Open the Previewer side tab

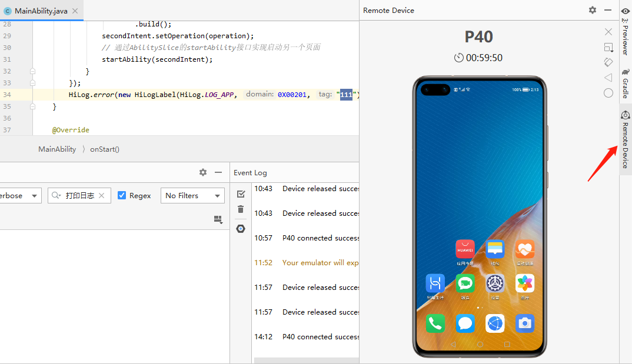click(625, 32)
